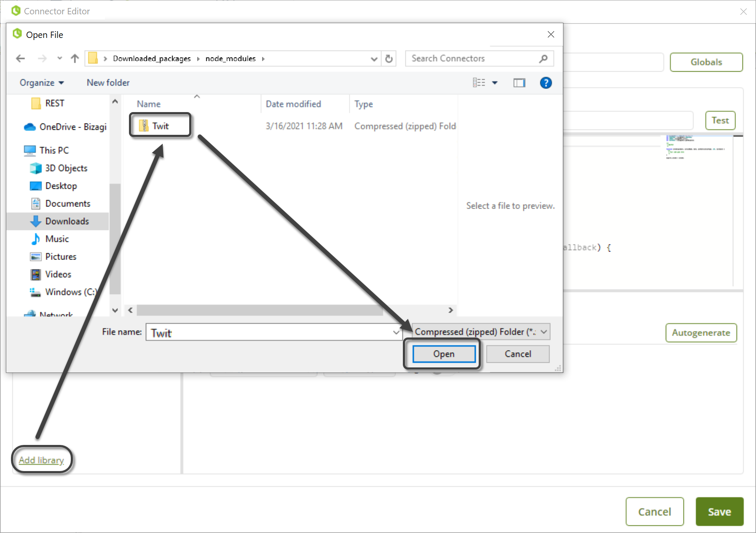The height and width of the screenshot is (533, 756).
Task: Click the forward navigation arrow
Action: (x=42, y=59)
